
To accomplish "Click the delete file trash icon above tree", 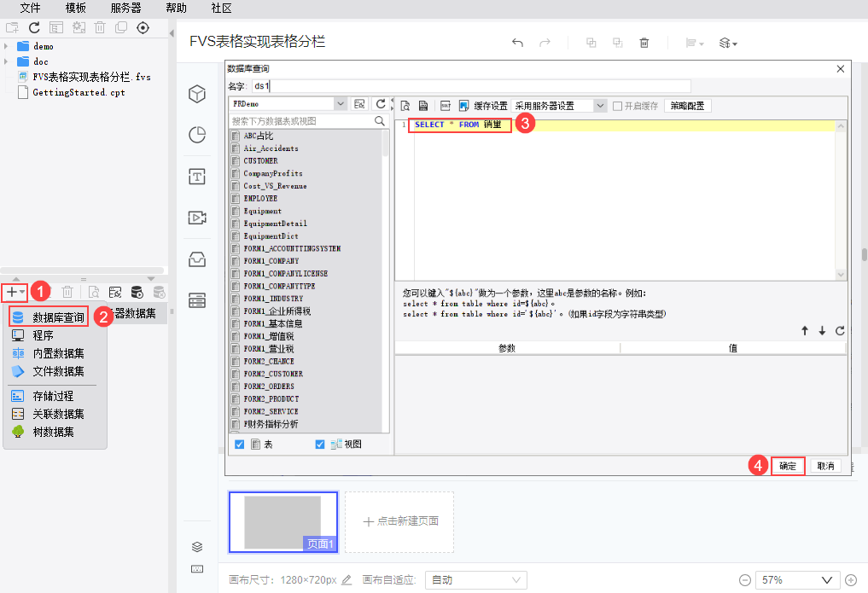I will pyautogui.click(x=100, y=27).
